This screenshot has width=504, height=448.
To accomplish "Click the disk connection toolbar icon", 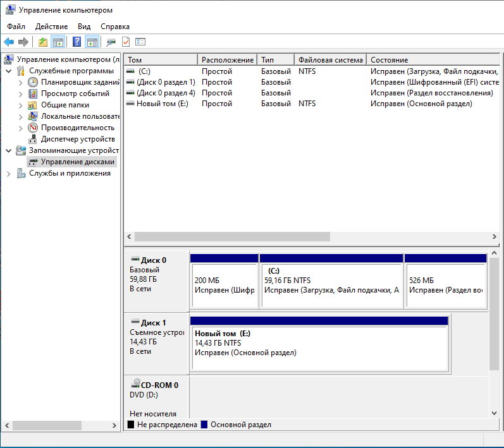I will coord(111,42).
